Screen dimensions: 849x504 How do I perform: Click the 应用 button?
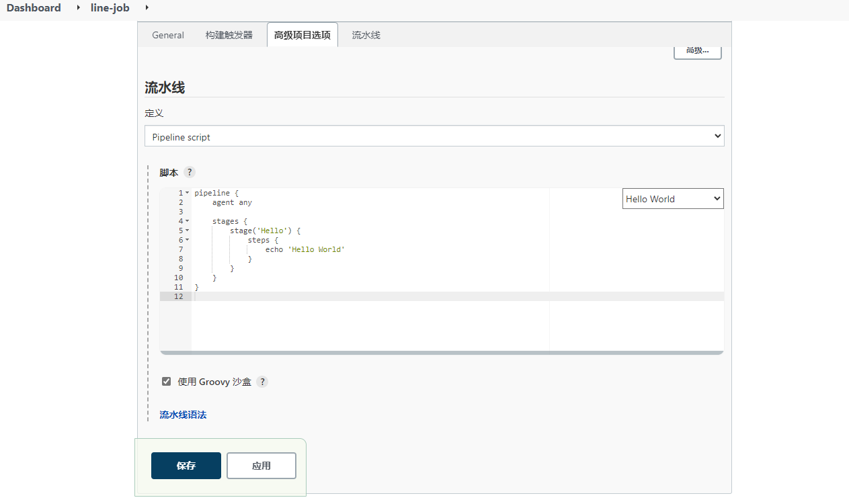pos(261,466)
